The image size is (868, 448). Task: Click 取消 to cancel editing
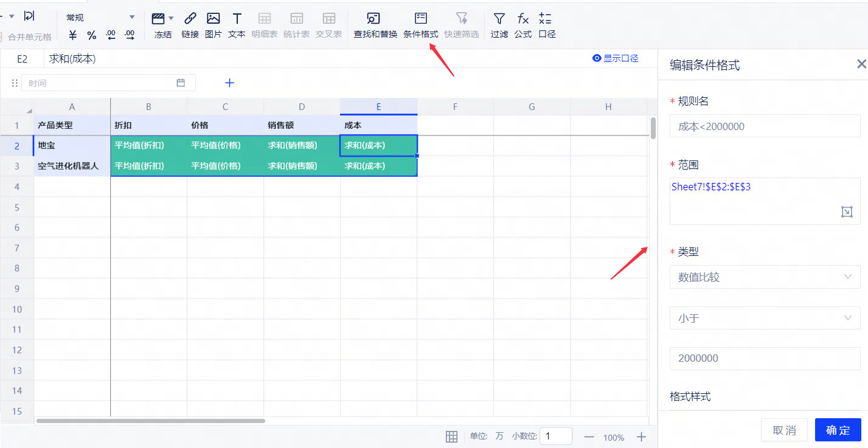click(784, 430)
